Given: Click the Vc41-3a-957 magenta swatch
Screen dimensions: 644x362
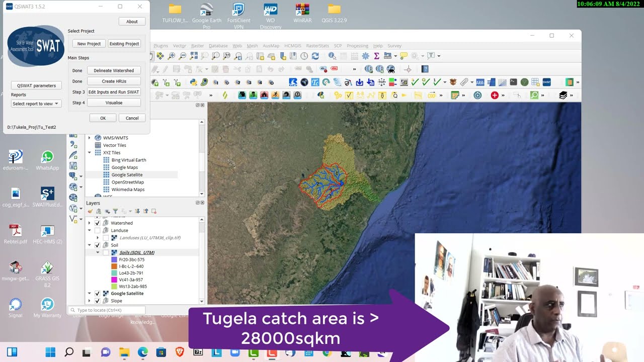Looking at the screenshot, I should [x=114, y=280].
